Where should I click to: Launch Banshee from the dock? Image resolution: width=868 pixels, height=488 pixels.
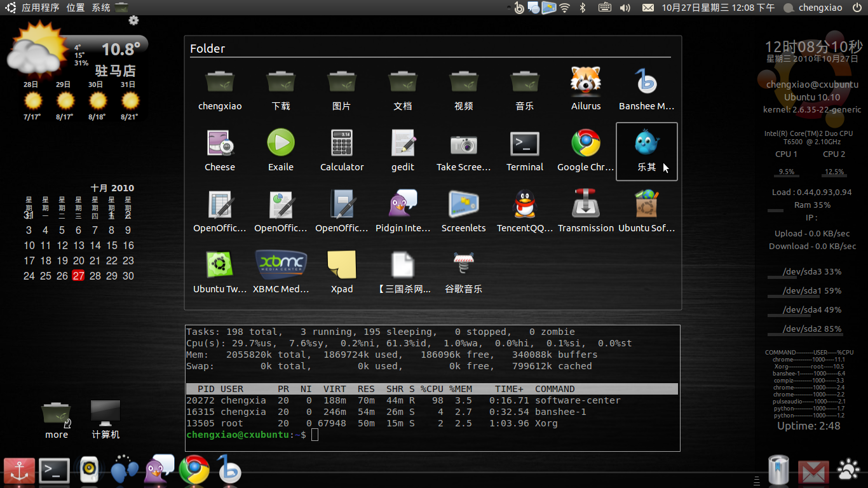[229, 470]
